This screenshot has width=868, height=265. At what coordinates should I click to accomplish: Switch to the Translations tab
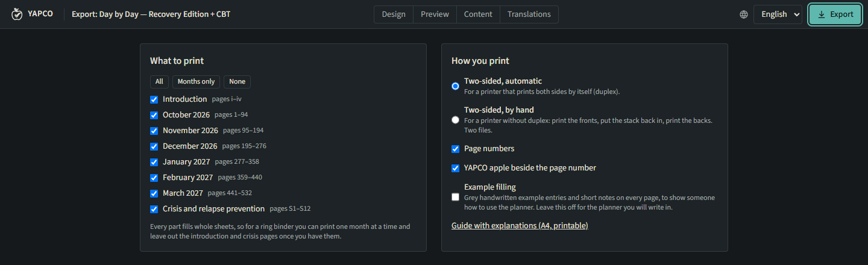529,14
